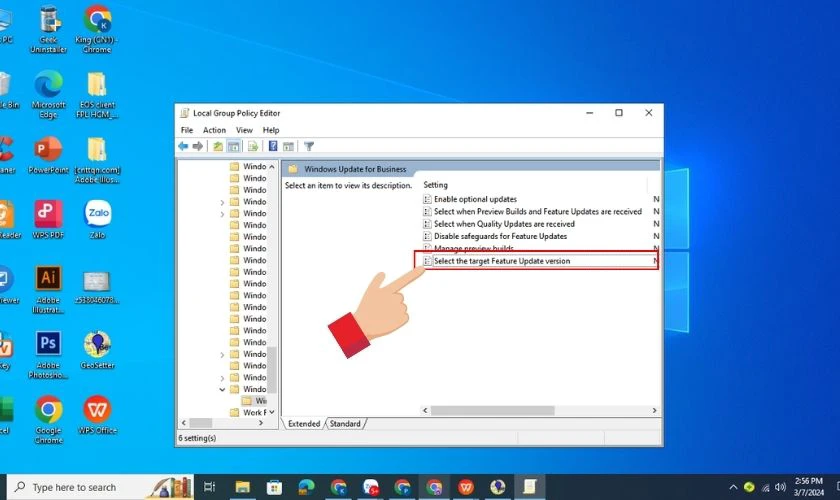The height and width of the screenshot is (500, 840).
Task: Select the GeoSetter desktop icon
Action: pyautogui.click(x=98, y=350)
